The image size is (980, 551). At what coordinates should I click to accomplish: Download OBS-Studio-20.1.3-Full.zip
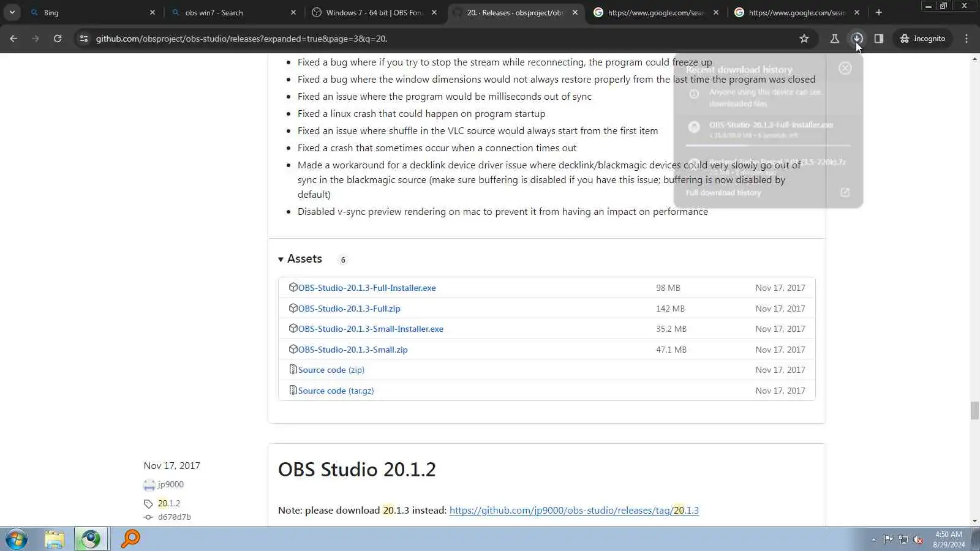point(349,309)
